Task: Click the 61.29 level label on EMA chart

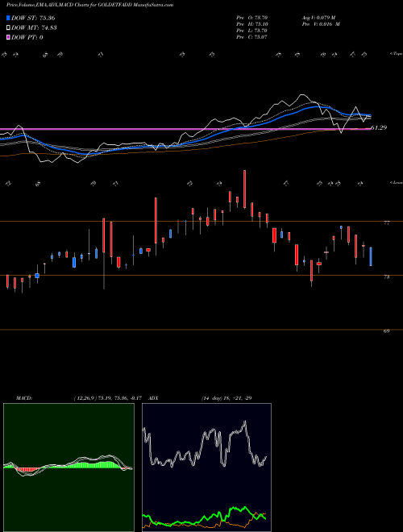Action: pos(379,128)
